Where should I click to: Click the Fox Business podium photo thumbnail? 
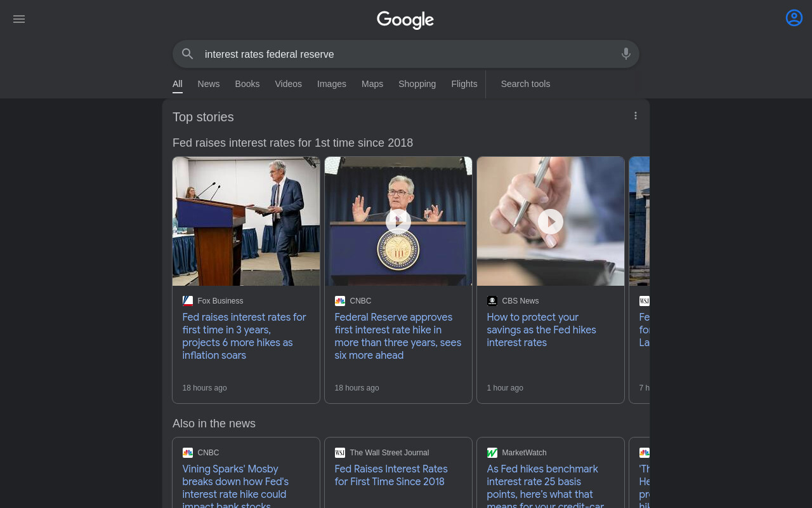246,222
